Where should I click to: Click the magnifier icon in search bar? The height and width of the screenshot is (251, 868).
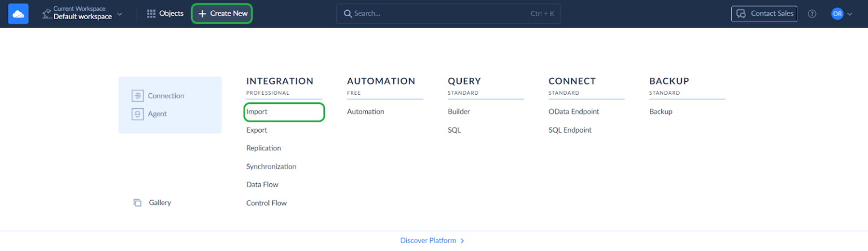click(x=348, y=14)
